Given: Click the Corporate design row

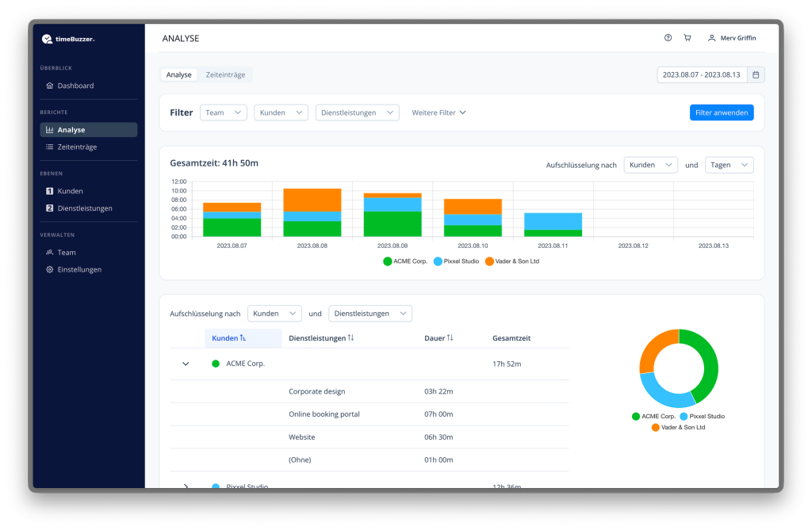Looking at the screenshot, I should point(370,391).
